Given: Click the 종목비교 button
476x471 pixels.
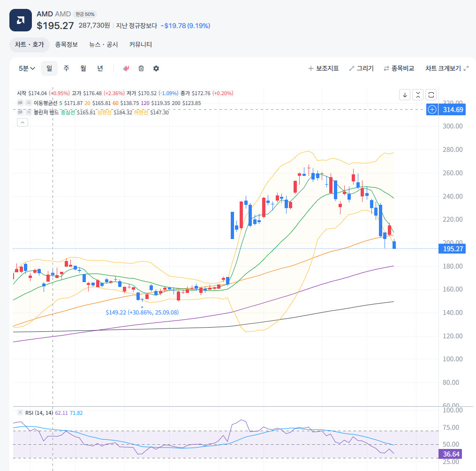Looking at the screenshot, I should (399, 68).
